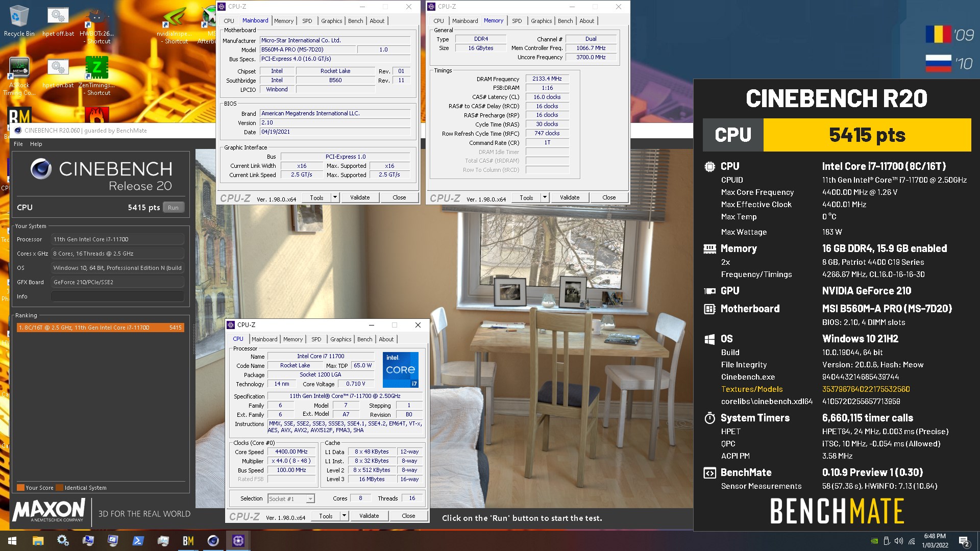Select the ASRock Timing Configurator icon

19,76
